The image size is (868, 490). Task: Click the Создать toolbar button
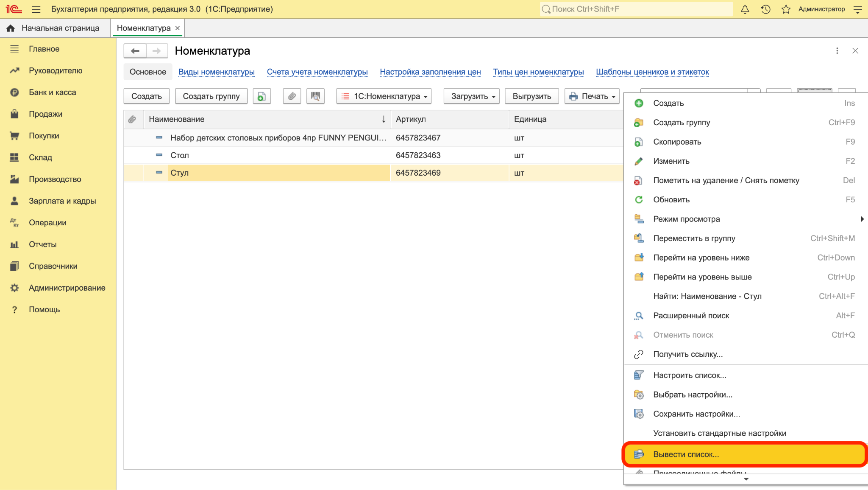(x=147, y=96)
